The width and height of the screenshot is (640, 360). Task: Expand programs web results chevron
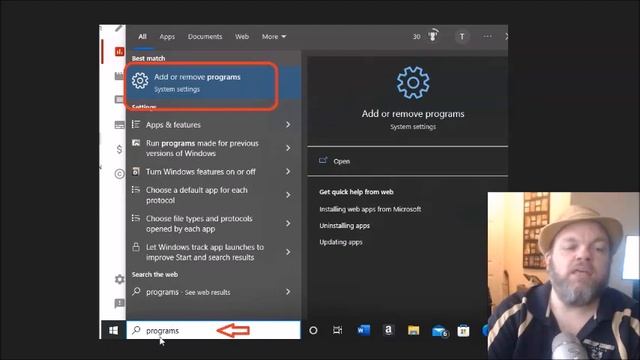pos(288,292)
